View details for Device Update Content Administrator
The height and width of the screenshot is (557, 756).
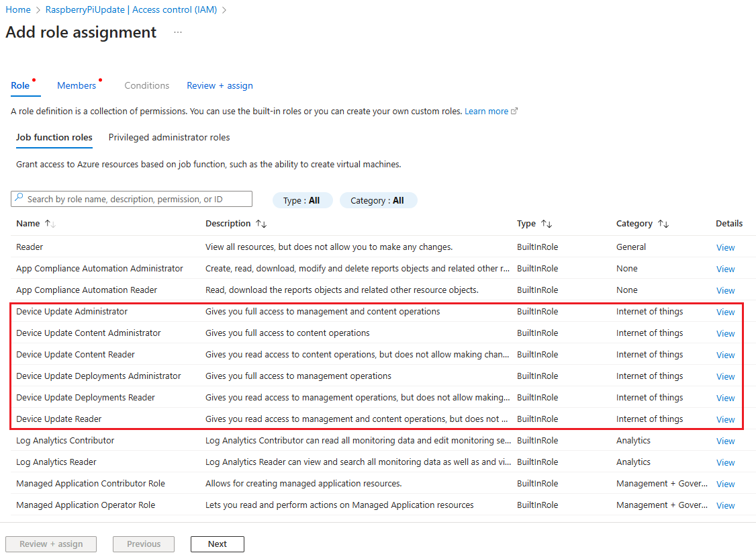(725, 333)
